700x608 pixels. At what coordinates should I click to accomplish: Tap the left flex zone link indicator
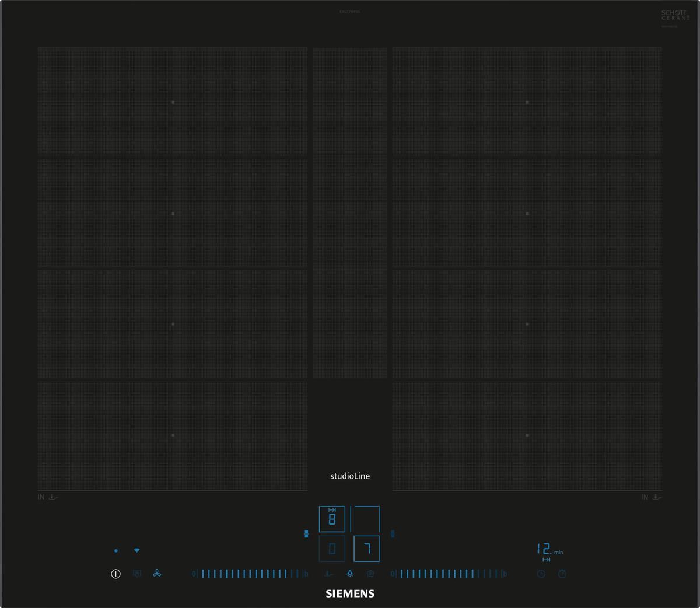click(x=306, y=533)
